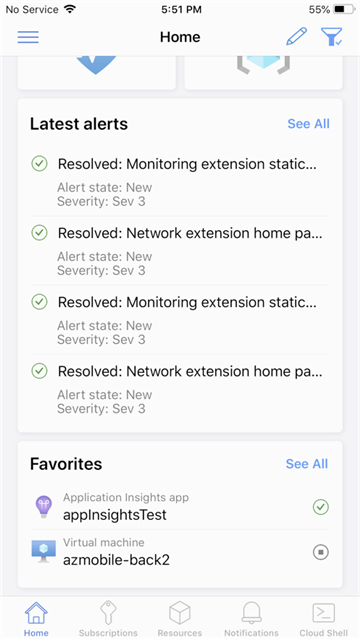This screenshot has width=360, height=639.
Task: Open first Monitoring extension alert
Action: [x=180, y=181]
